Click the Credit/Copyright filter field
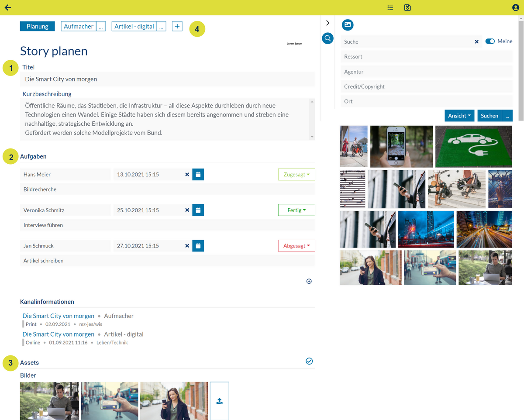Image resolution: width=524 pixels, height=420 pixels. pyautogui.click(x=426, y=86)
